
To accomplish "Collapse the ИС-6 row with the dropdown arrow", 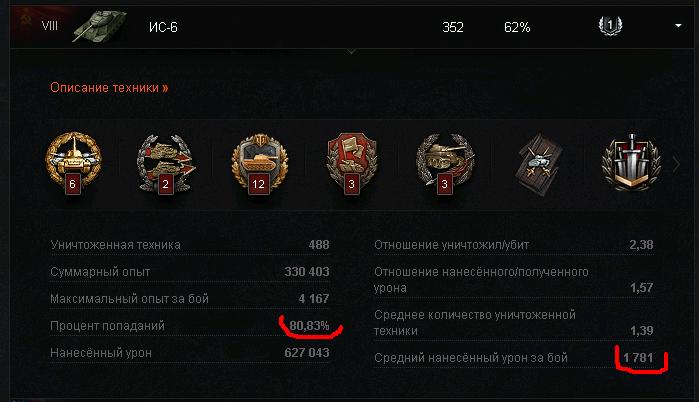I will point(678,26).
